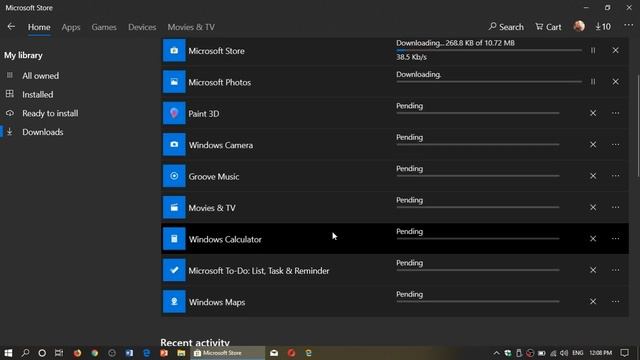Click the Microsoft To-Do app icon

pyautogui.click(x=174, y=270)
